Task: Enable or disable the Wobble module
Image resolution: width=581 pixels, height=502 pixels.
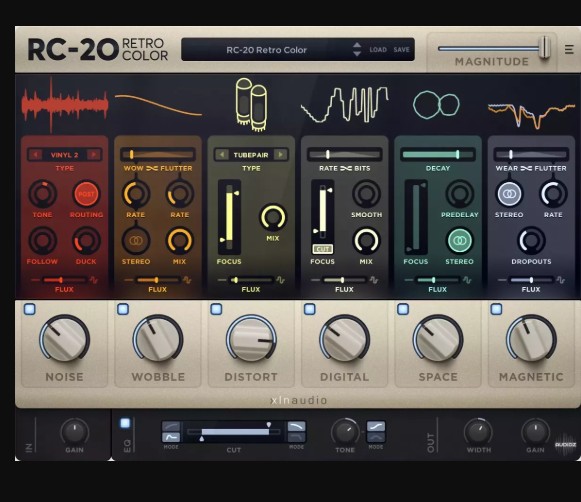Action: tap(123, 309)
